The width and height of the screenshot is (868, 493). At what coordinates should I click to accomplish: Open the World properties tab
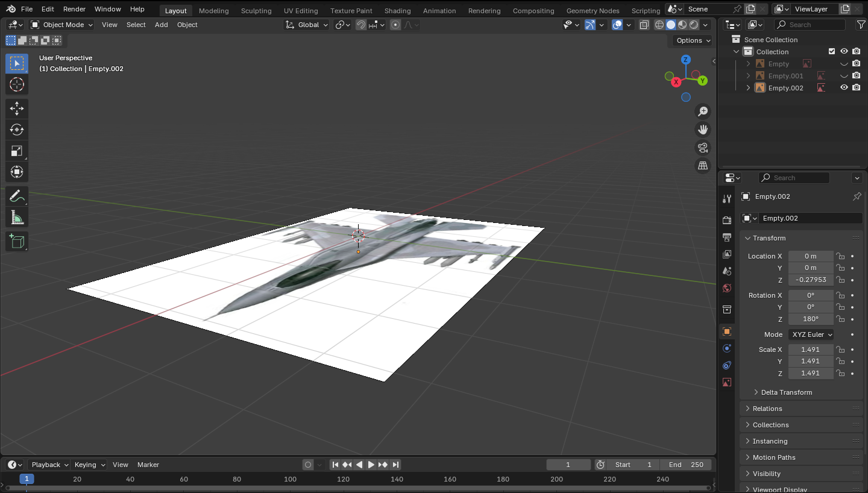[x=727, y=288]
